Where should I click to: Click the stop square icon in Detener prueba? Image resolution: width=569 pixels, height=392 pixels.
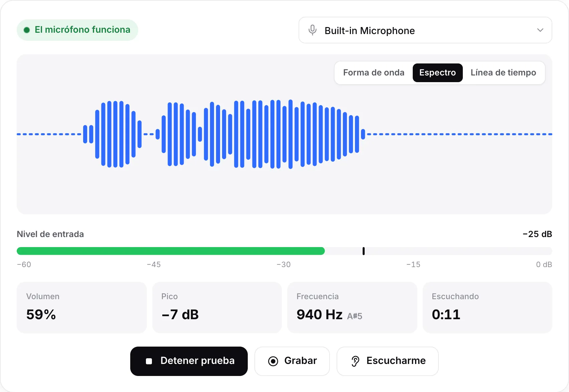(149, 361)
